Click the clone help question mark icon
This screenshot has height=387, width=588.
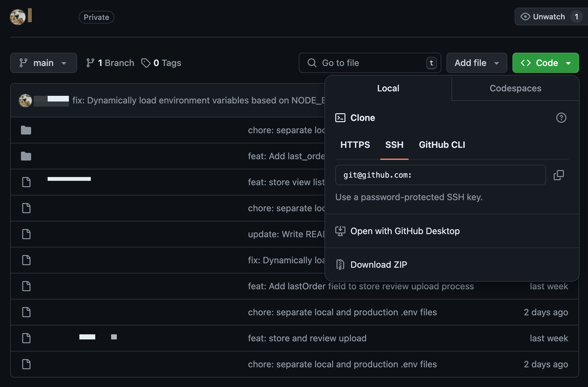(x=561, y=118)
